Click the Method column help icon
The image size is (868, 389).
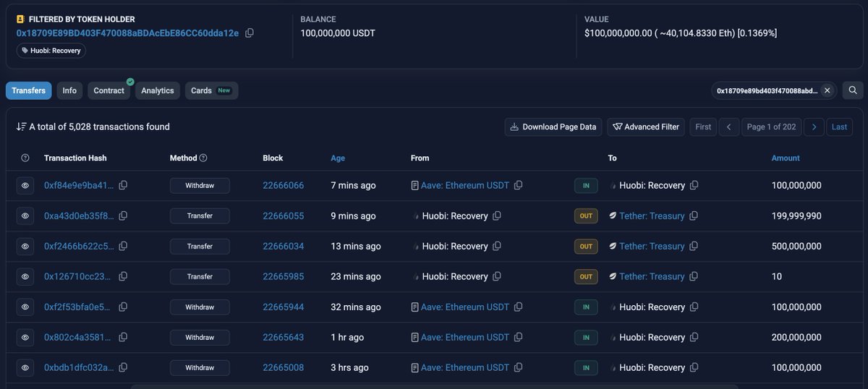coord(203,158)
